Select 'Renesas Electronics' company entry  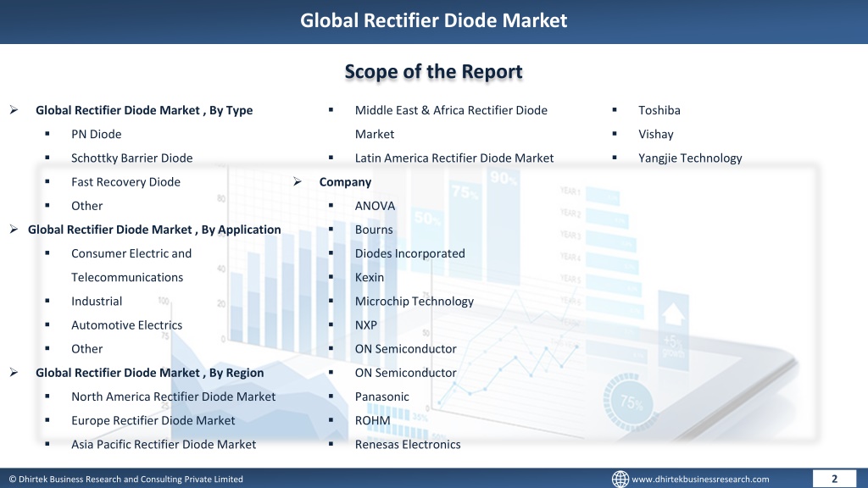click(x=408, y=444)
